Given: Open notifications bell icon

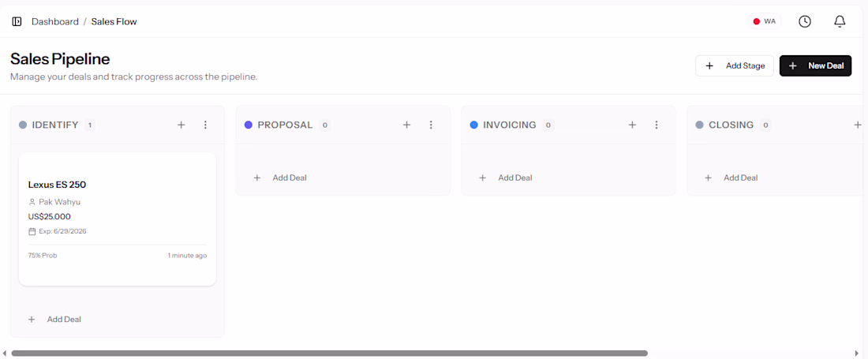Looking at the screenshot, I should coord(840,21).
